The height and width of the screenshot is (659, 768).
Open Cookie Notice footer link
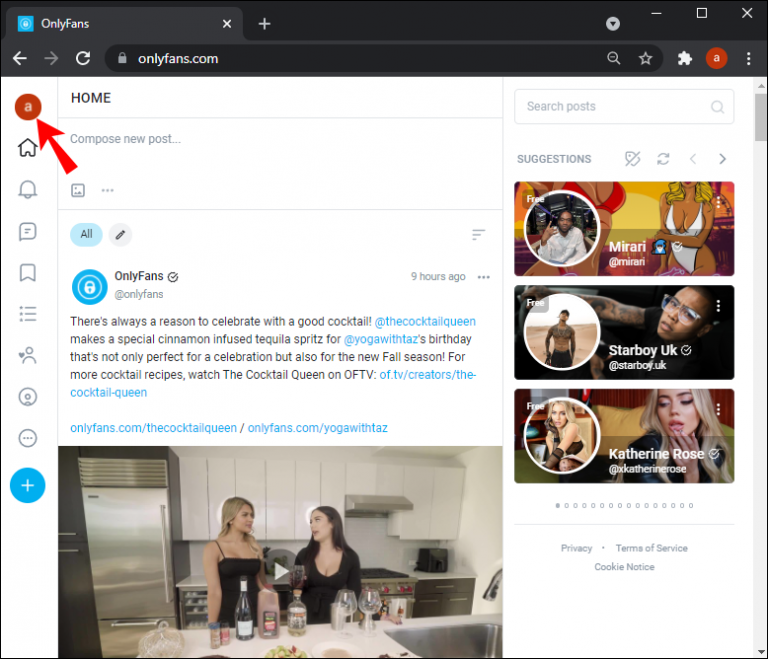624,567
